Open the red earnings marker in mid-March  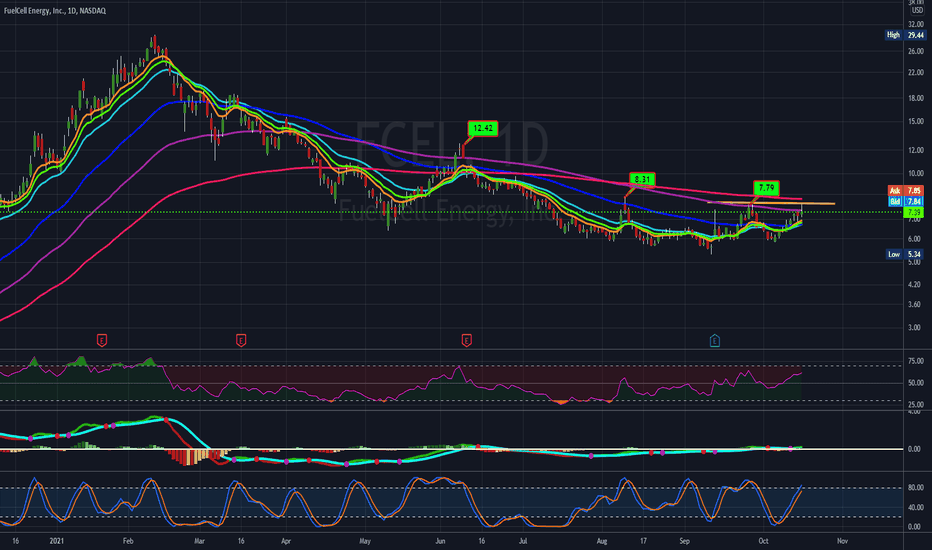(241, 341)
